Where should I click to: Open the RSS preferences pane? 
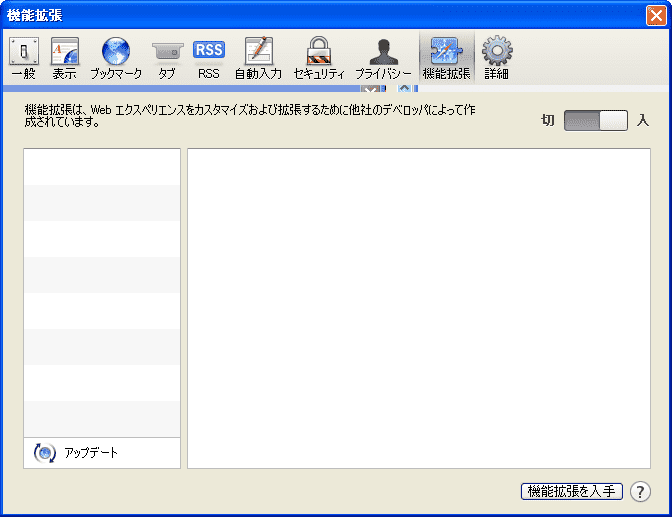[x=209, y=58]
